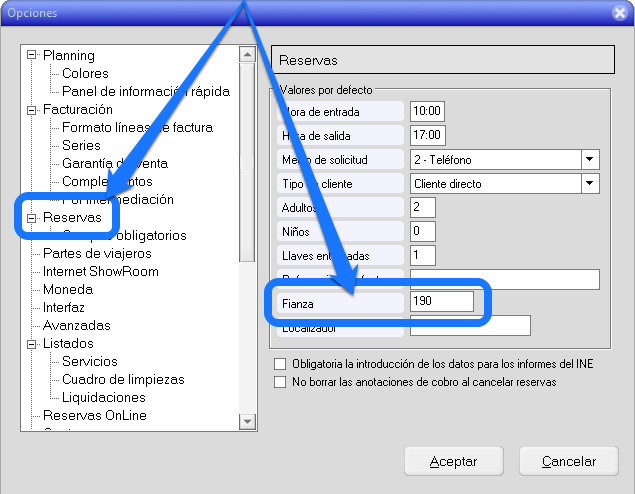Close the Opciones dialog window
The width and height of the screenshot is (635, 494).
pyautogui.click(x=619, y=13)
